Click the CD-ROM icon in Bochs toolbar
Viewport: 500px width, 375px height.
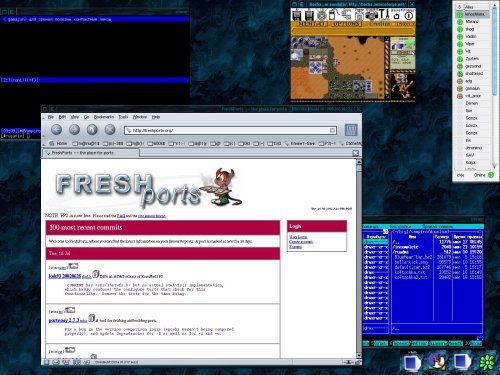click(x=321, y=15)
